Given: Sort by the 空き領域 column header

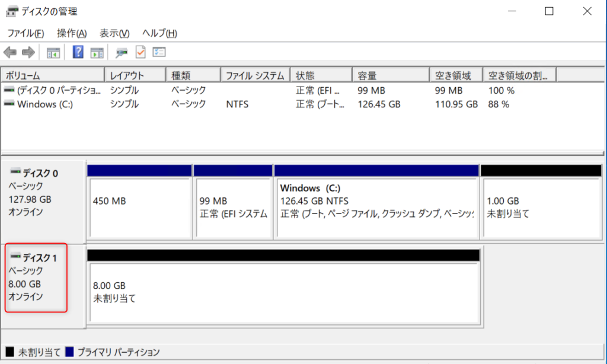Looking at the screenshot, I should [x=456, y=75].
